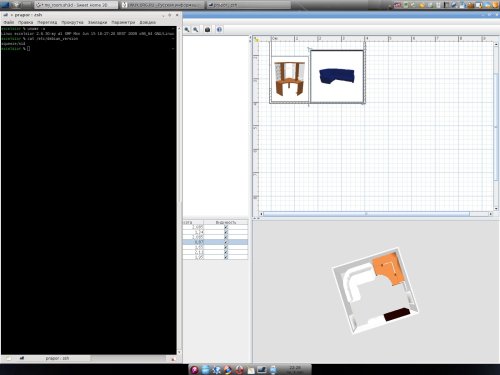Click the Видимость column header
The width and height of the screenshot is (500, 375).
226,222
